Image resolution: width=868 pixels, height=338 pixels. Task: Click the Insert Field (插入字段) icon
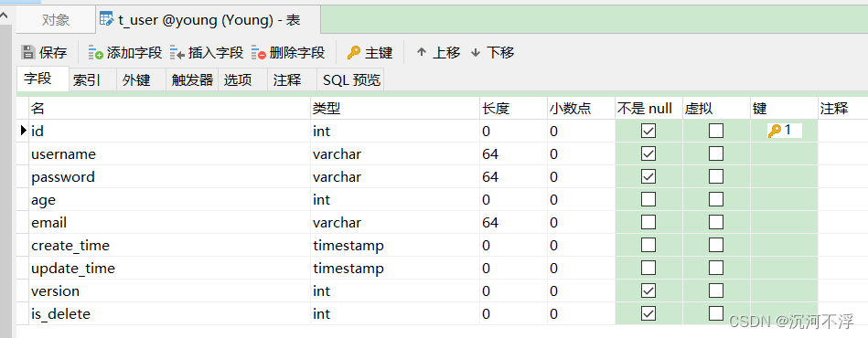pos(177,53)
